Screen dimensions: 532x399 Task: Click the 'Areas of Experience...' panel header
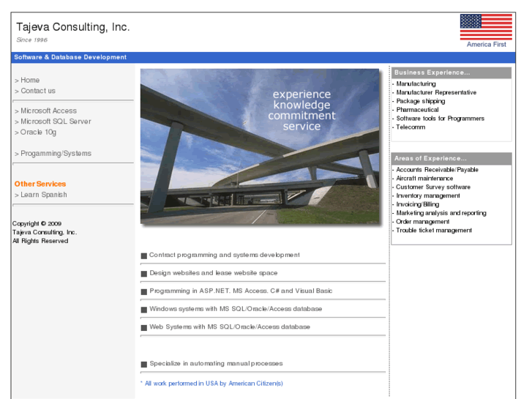(x=452, y=159)
